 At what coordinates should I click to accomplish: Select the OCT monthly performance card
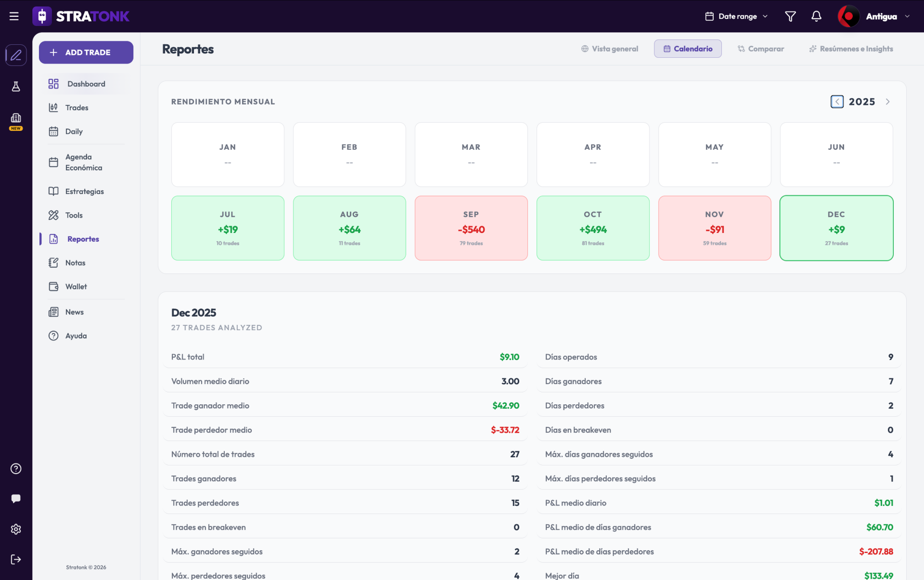(x=593, y=228)
